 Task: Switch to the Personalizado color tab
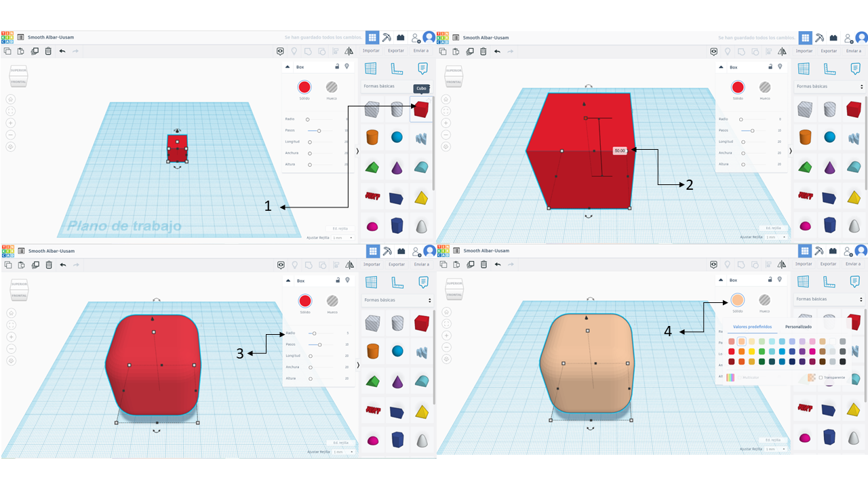pos(798,327)
